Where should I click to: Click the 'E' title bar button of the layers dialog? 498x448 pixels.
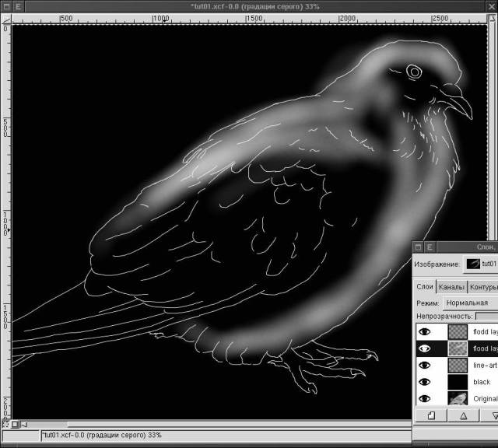tap(430, 247)
